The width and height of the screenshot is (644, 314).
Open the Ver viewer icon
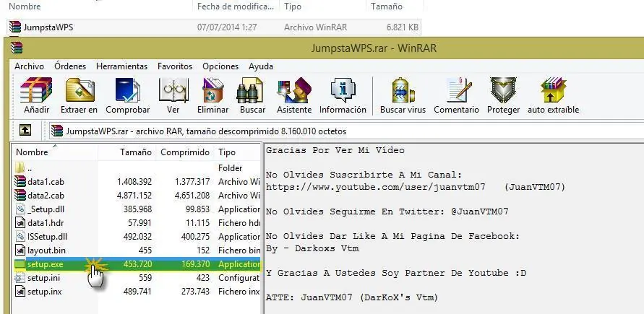coord(173,90)
